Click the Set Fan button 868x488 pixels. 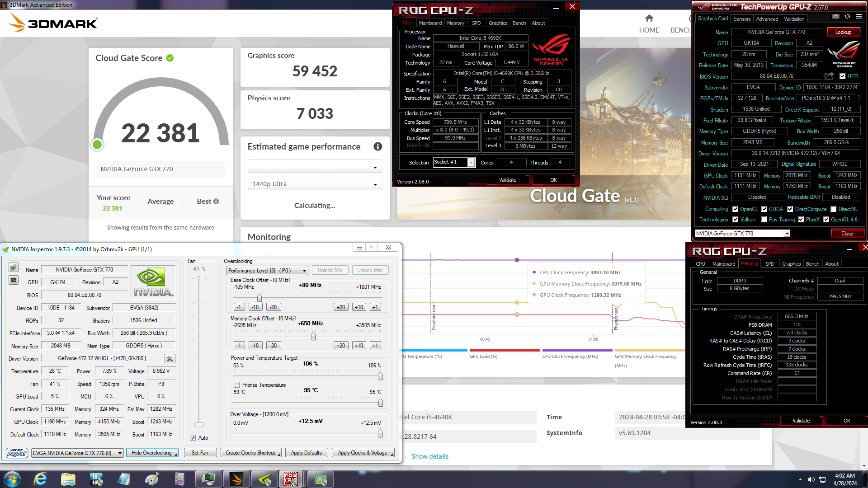(x=200, y=453)
